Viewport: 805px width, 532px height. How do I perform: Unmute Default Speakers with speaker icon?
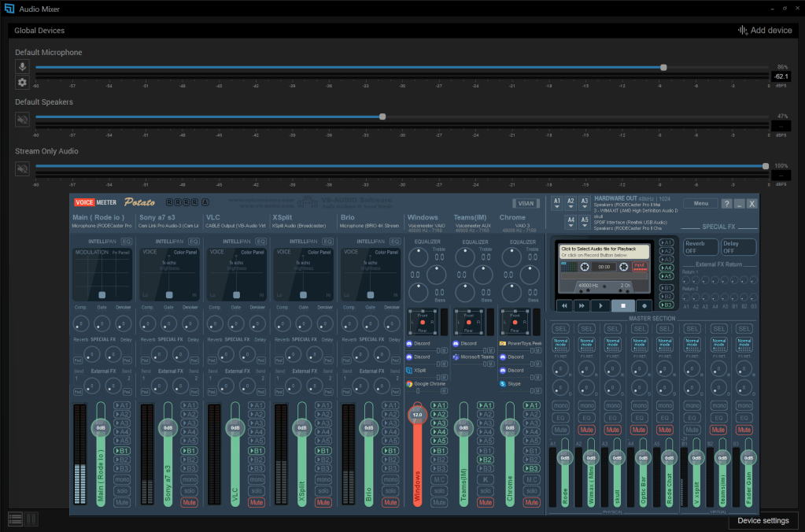[x=22, y=120]
